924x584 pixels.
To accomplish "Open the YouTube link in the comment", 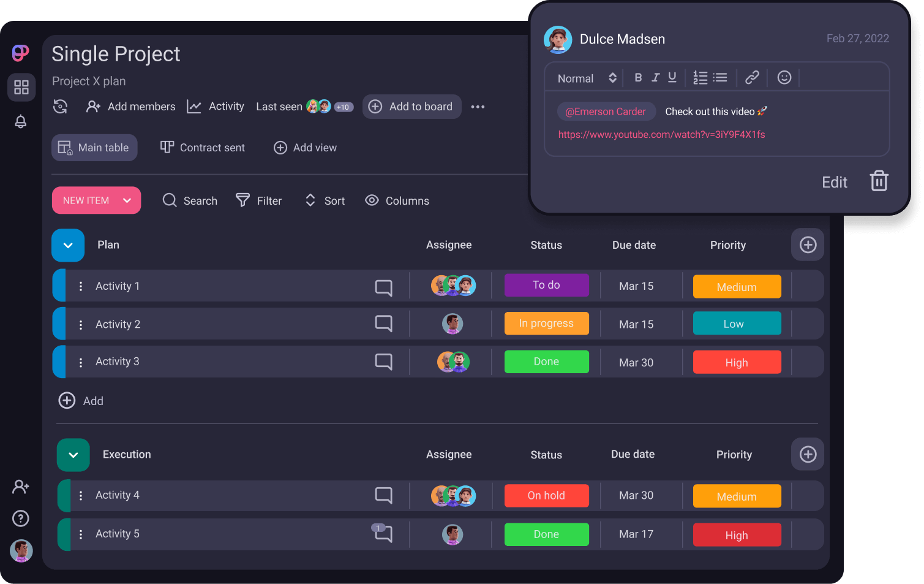I will (661, 135).
